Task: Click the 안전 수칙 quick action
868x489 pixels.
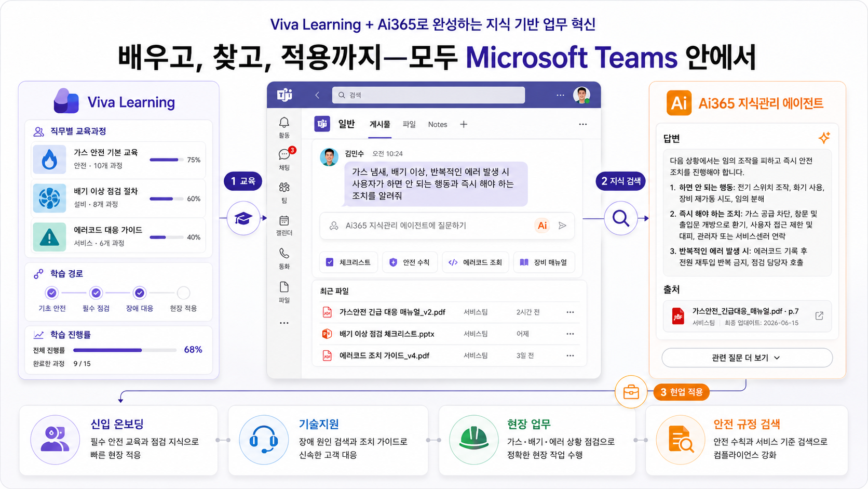Action: click(x=410, y=262)
